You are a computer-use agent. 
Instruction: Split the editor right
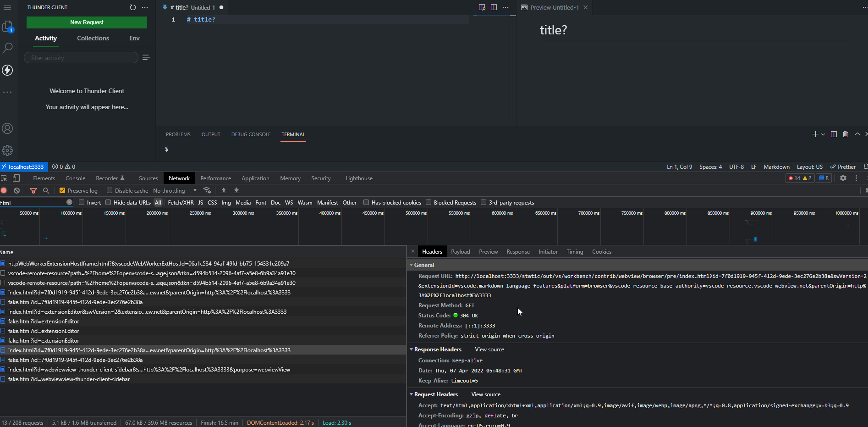click(x=494, y=7)
